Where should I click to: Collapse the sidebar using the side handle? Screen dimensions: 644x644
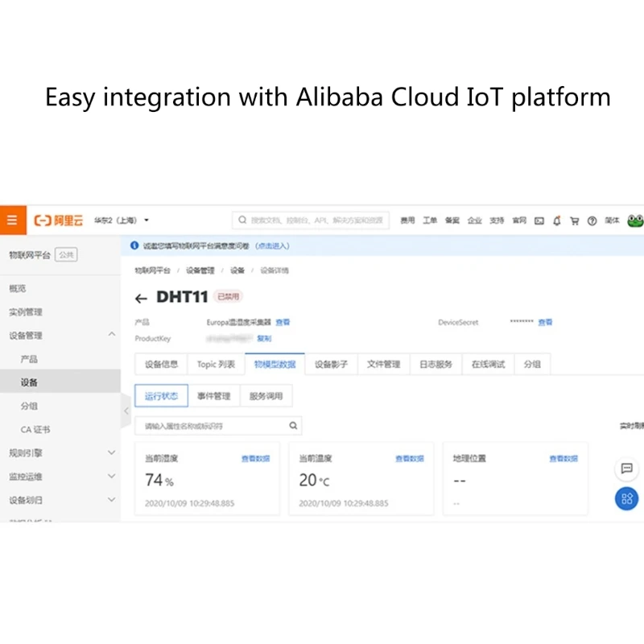(126, 411)
